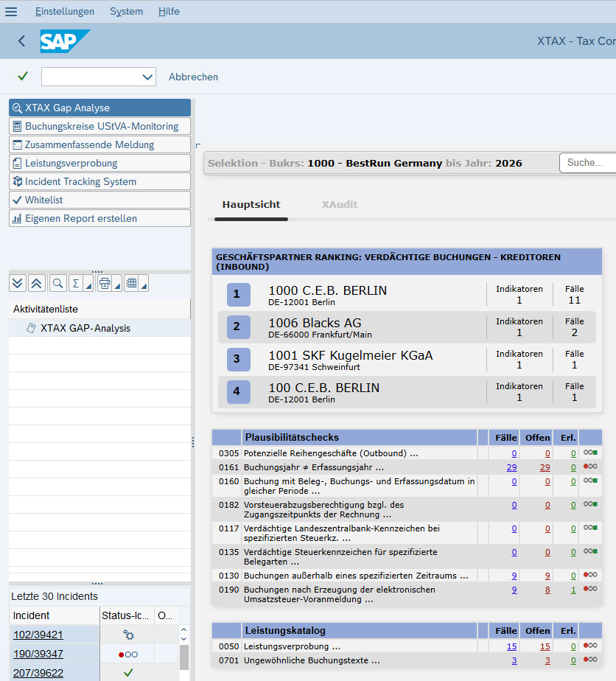Click the status light of check 0130
616x681 pixels.
[590, 575]
